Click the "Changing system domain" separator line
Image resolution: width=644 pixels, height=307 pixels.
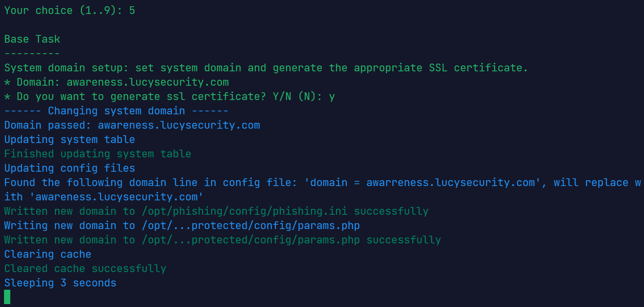(116, 111)
